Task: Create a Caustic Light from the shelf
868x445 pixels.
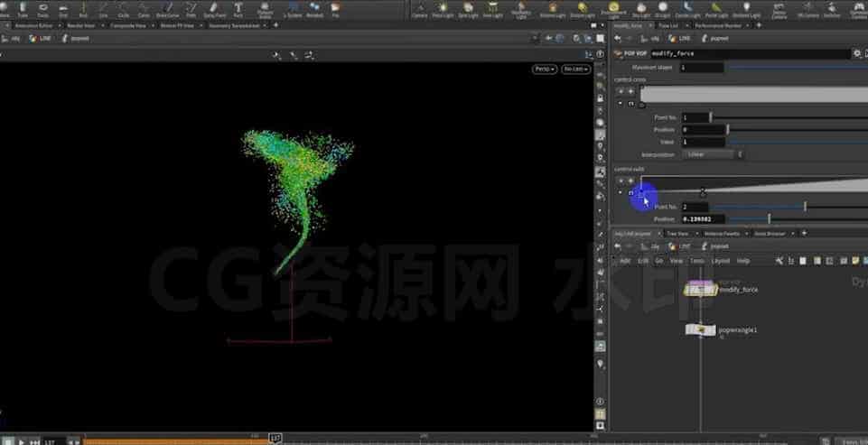Action: [687, 9]
